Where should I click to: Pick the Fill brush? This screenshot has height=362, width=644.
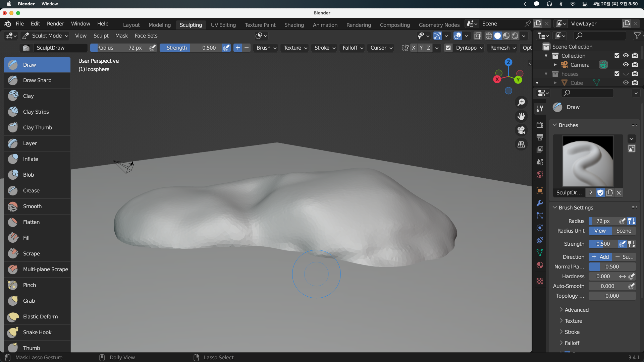coord(37,238)
